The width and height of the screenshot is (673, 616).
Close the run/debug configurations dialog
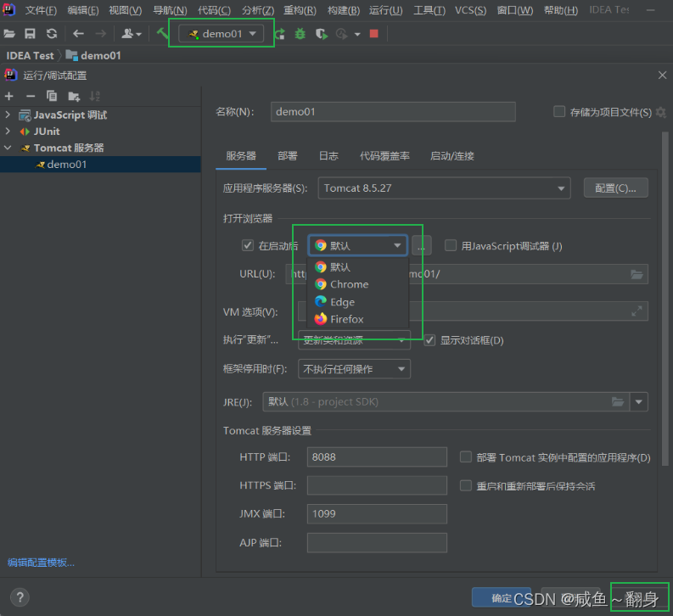(662, 75)
